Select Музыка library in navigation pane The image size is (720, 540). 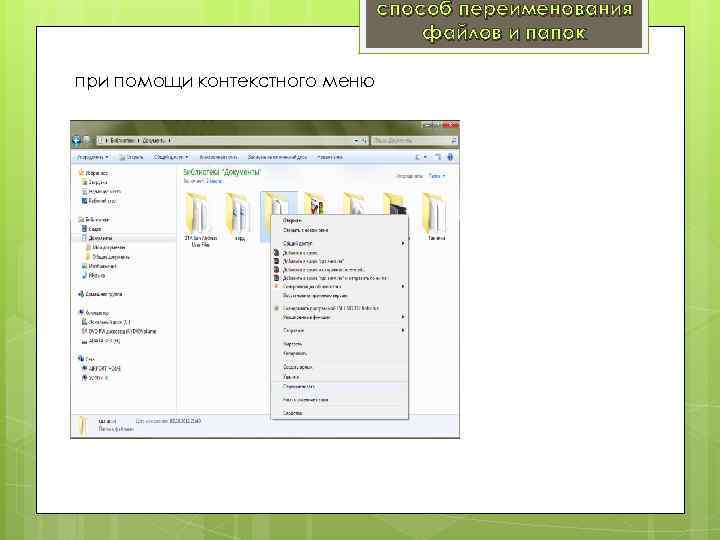(94, 276)
